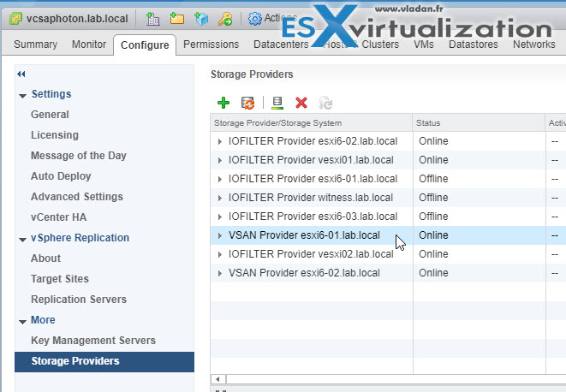
Task: Go to the Datacenters tab
Action: click(281, 45)
